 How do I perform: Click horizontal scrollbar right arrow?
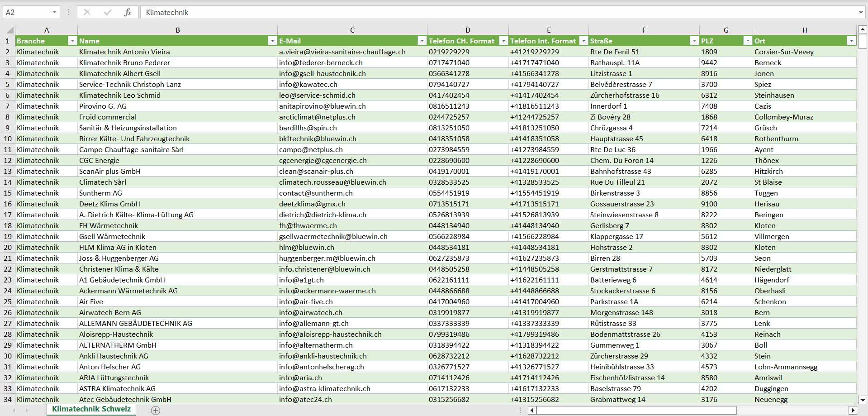click(853, 410)
